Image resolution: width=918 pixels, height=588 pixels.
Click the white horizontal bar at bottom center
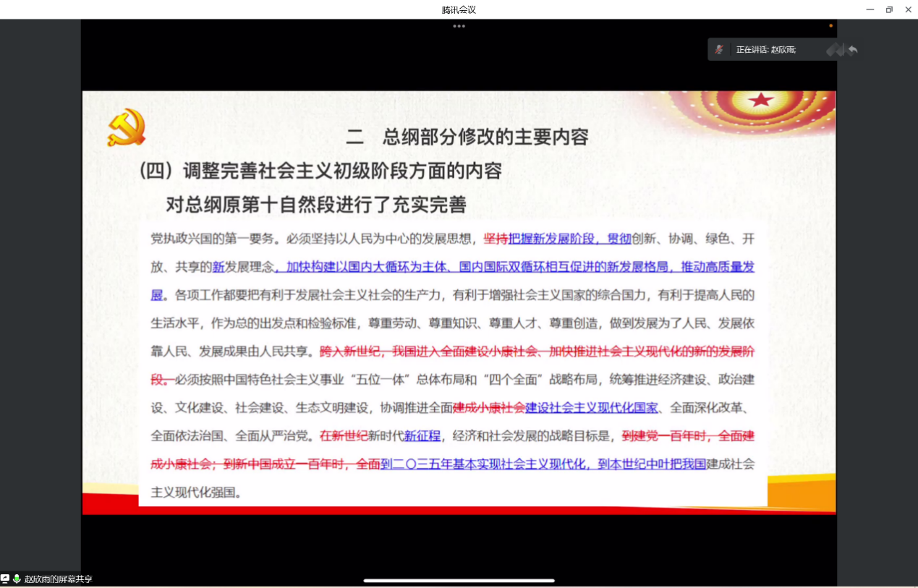coord(459,580)
